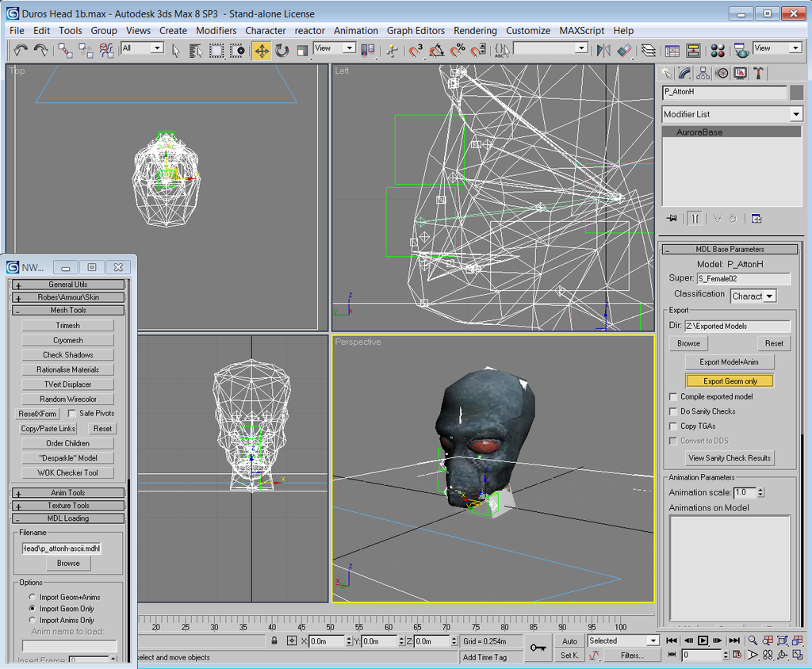Open the key filter Selected dropdown
Viewport: 812px width, 669px height.
pyautogui.click(x=623, y=640)
